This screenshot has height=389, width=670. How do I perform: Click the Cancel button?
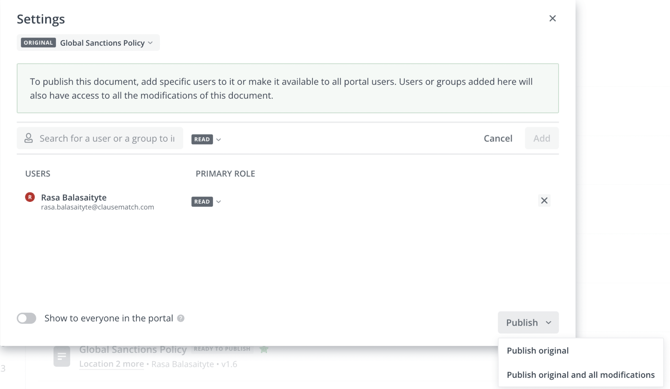(x=498, y=139)
